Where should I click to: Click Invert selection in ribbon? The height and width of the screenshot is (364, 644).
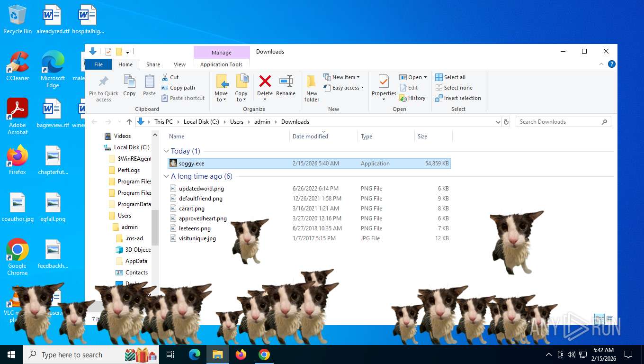pos(458,98)
